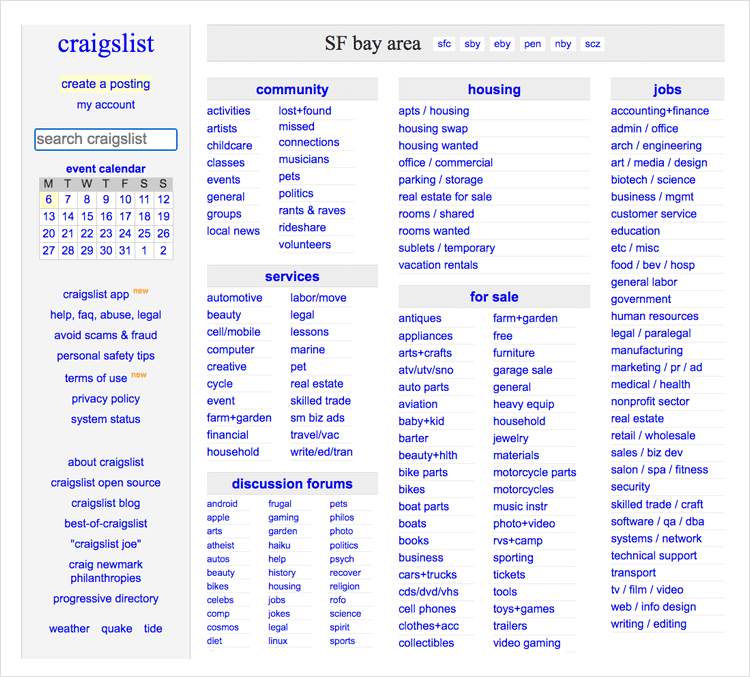Browse rideshare listings
The image size is (750, 677).
tap(302, 228)
